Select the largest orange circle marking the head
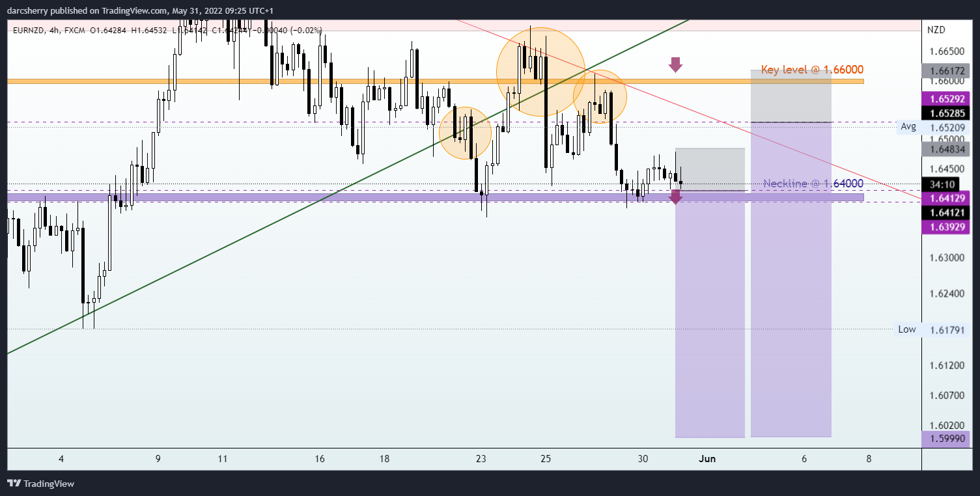The height and width of the screenshot is (496, 980). pos(540,72)
